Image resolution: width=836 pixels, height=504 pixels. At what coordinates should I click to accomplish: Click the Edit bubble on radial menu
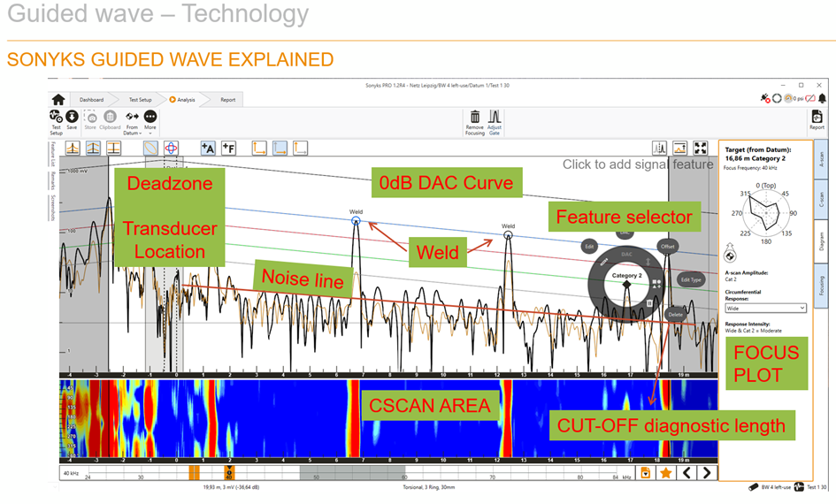click(x=589, y=246)
